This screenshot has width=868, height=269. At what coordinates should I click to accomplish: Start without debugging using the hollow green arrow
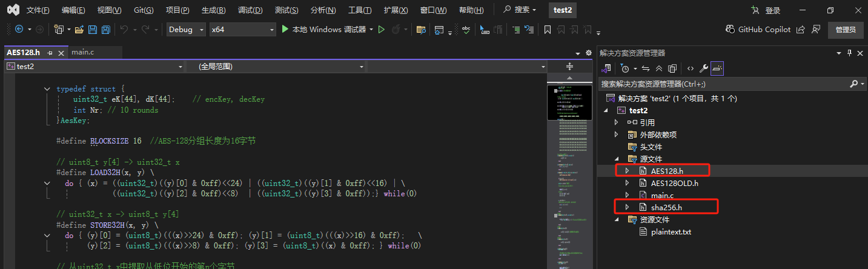382,29
